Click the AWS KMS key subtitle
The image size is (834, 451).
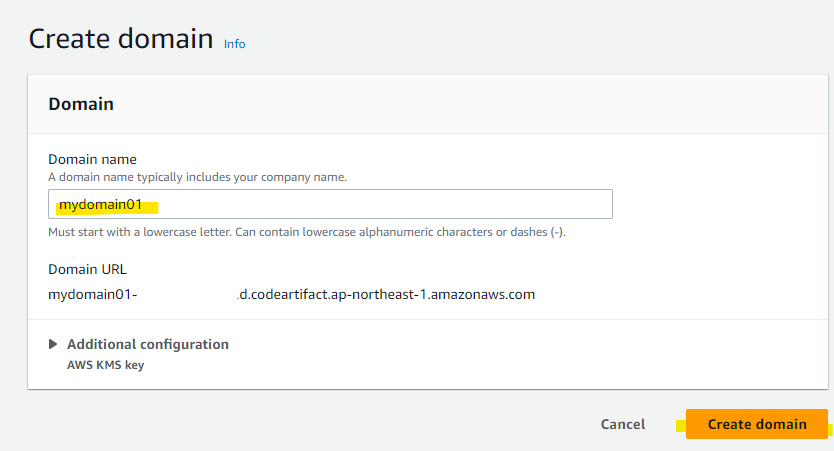105,365
